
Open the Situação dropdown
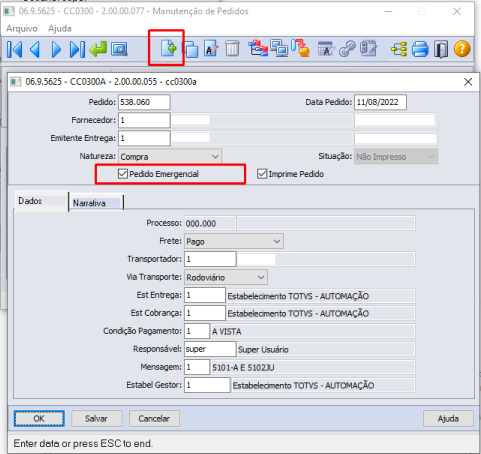point(396,156)
